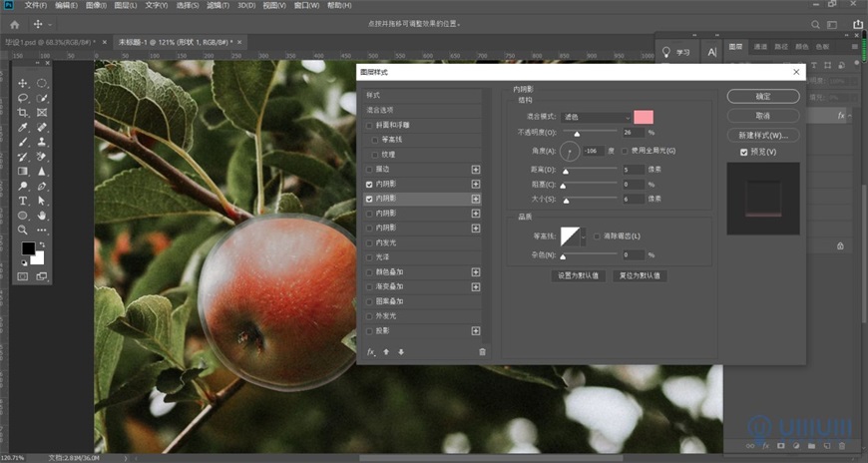Open the 等高线 contour picker arrow
Viewport: 868px width, 463px height.
tap(583, 237)
